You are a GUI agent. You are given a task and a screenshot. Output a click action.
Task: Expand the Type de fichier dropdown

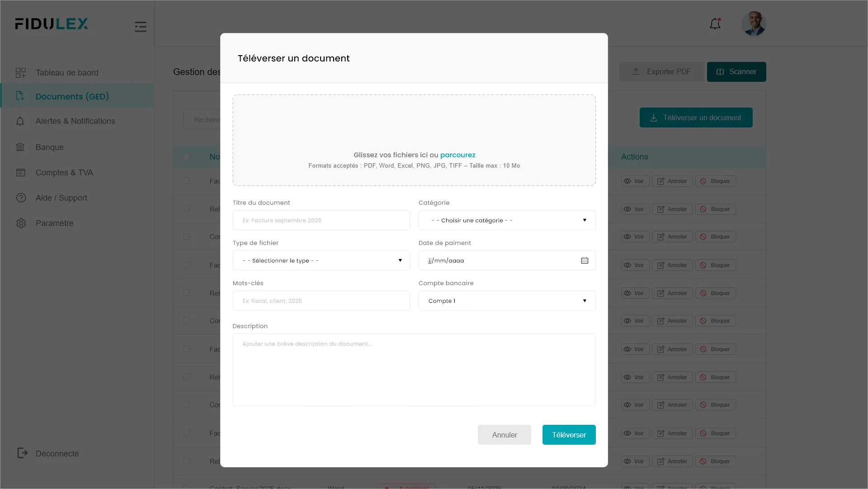pos(321,261)
